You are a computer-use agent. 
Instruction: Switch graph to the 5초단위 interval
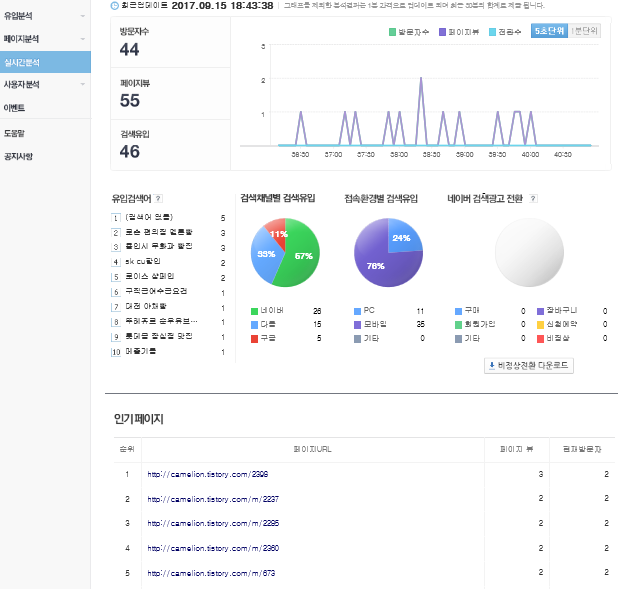(x=549, y=31)
